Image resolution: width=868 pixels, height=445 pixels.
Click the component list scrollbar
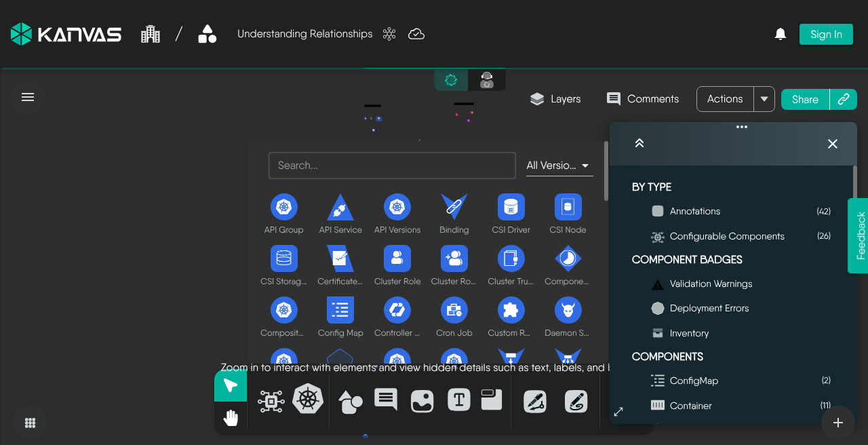click(606, 171)
